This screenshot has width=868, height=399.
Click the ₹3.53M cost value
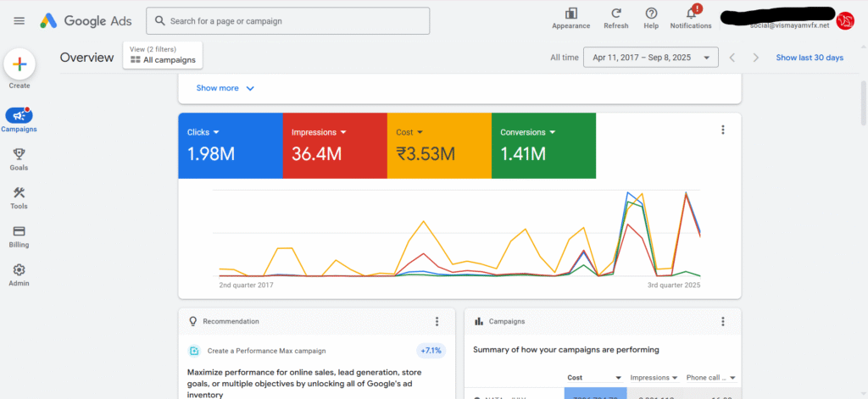[x=426, y=154]
